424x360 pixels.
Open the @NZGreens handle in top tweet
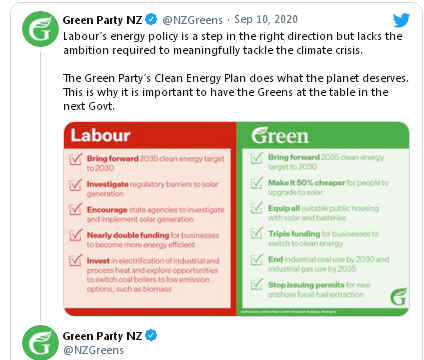192,20
